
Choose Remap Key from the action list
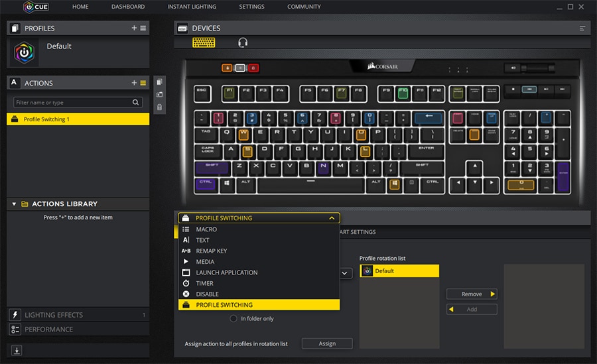tap(212, 251)
